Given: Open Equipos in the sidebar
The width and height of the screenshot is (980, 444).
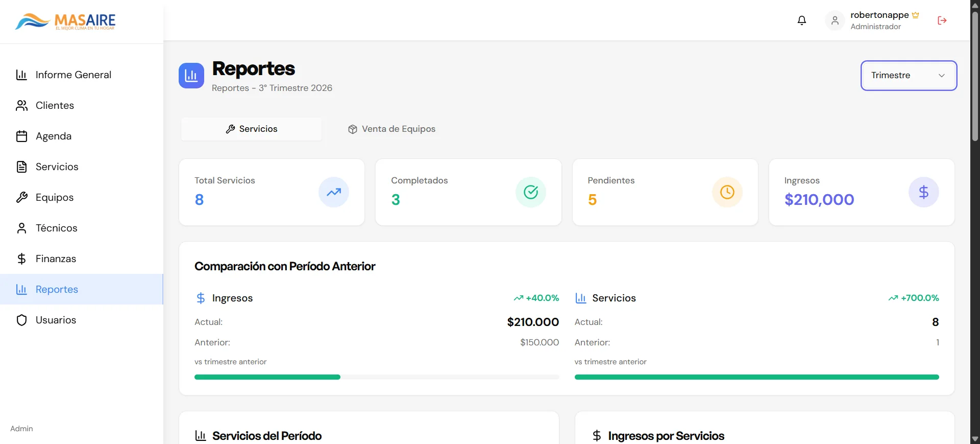Looking at the screenshot, I should click(82, 198).
